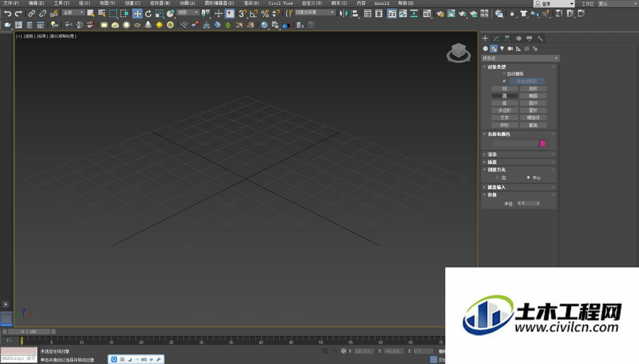Switch to the Hierarchy panel tab
Image resolution: width=639 pixels, height=364 pixels.
[507, 38]
